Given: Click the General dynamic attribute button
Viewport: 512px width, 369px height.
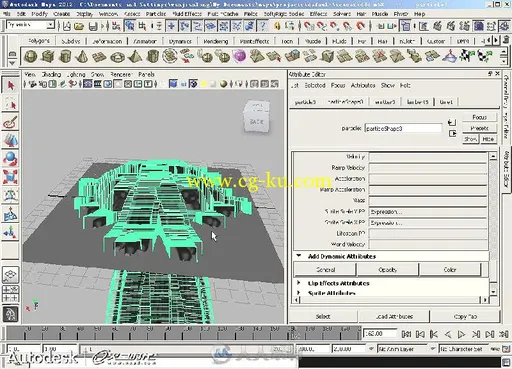Looking at the screenshot, I should tap(325, 270).
